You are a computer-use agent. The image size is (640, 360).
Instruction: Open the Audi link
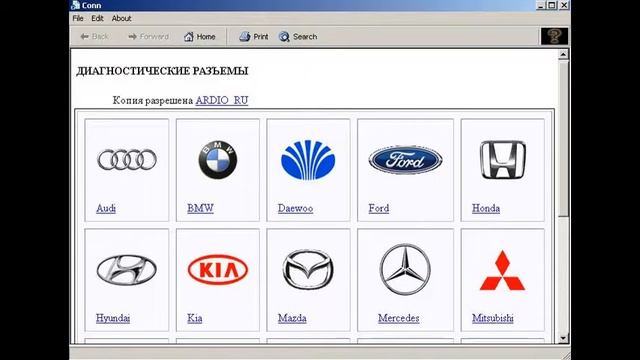106,209
